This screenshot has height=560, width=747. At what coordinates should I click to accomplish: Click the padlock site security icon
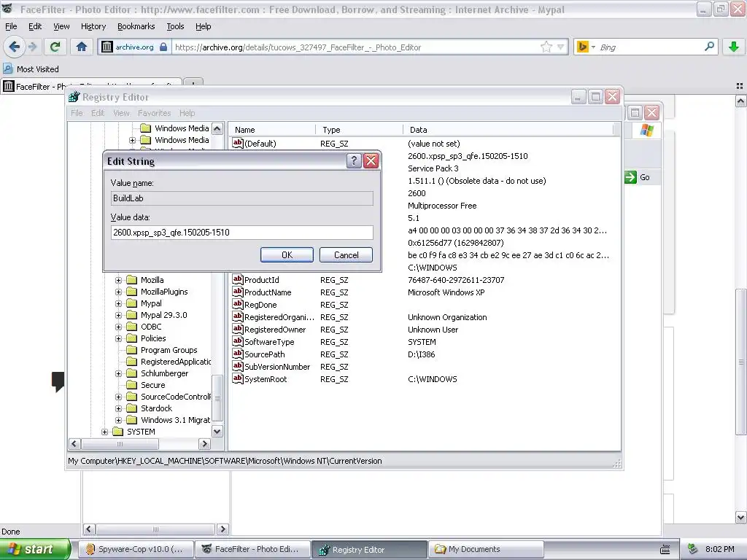[163, 47]
